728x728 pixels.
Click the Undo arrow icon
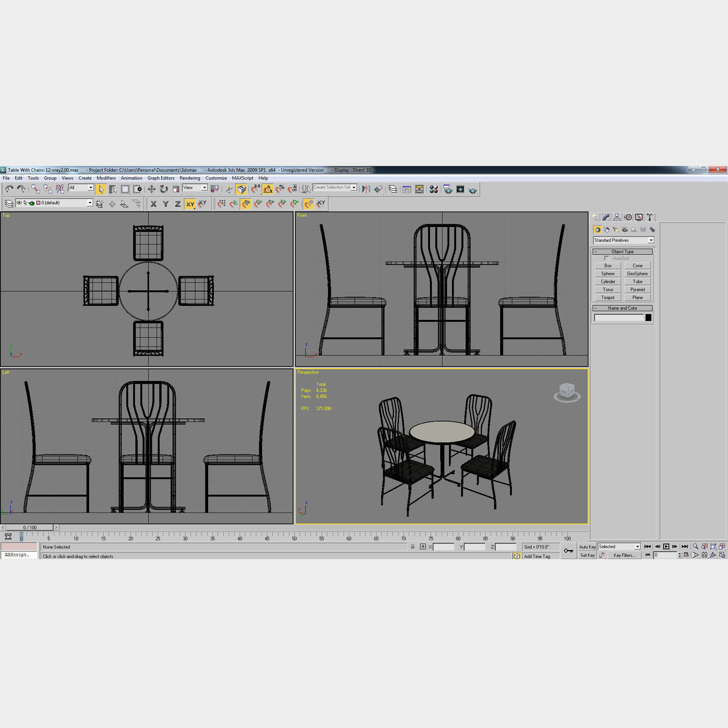click(9, 189)
